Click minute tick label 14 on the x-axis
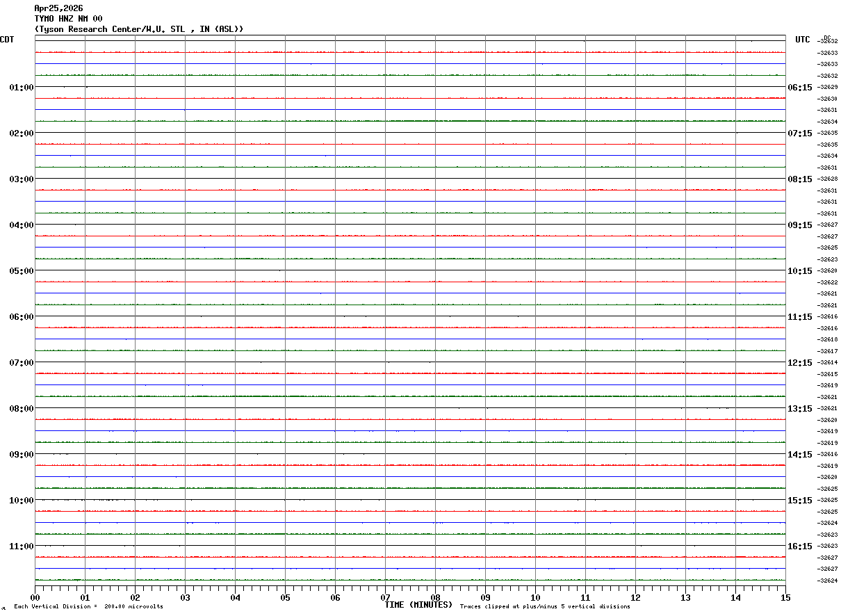Viewport: 841px width, 616px height. pos(735,597)
